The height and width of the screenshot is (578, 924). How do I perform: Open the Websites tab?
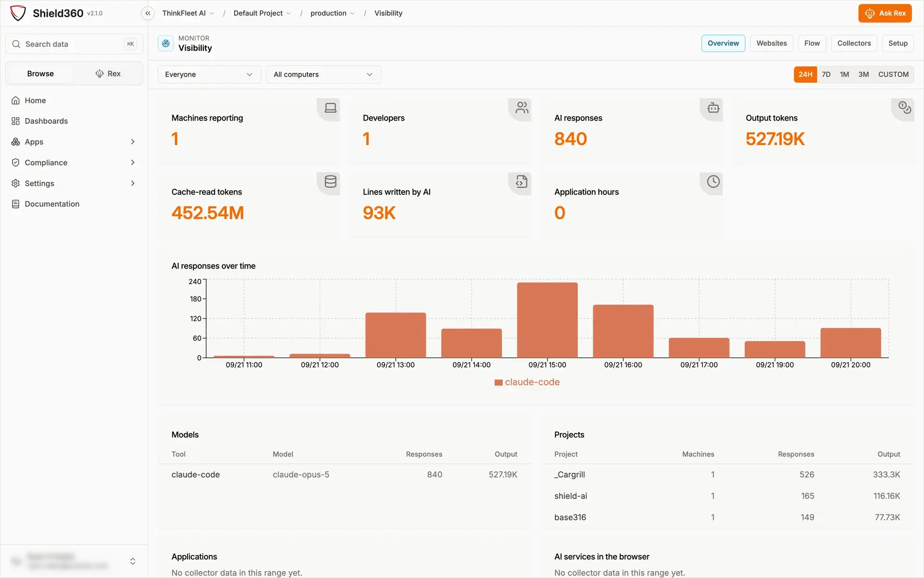[x=772, y=43]
